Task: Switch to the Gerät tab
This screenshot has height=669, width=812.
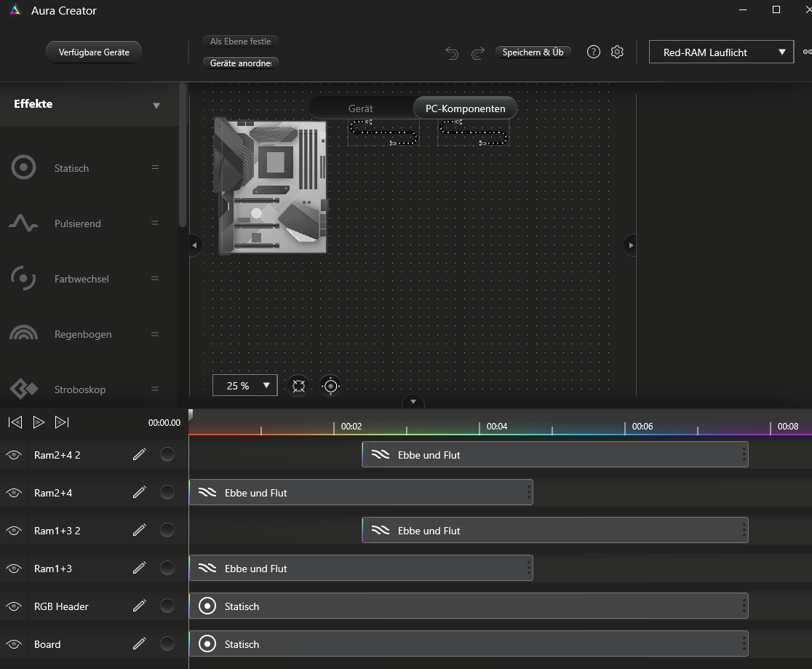Action: coord(360,108)
